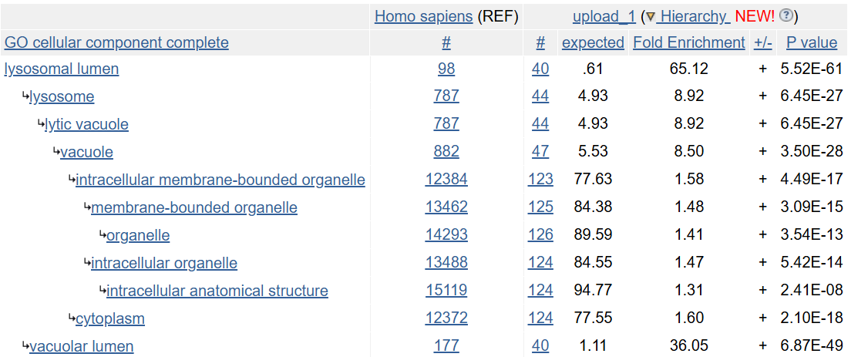Open the lytic vacuole term

click(86, 125)
